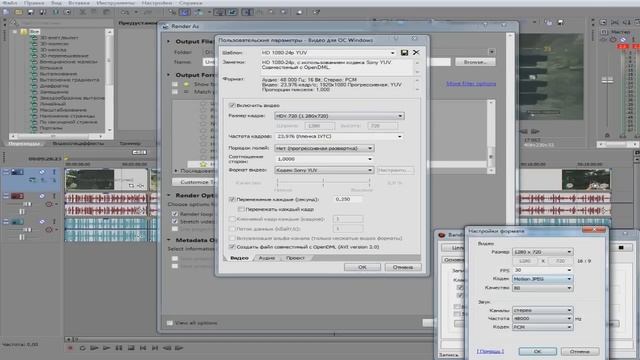Screen dimensions: 640x360
Task: Toggle Перемежать каждые (секунд) checkbox
Action: click(x=232, y=200)
